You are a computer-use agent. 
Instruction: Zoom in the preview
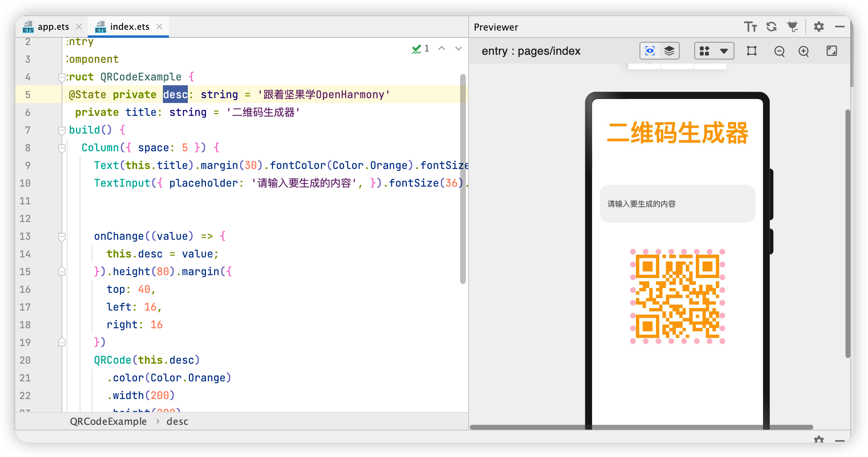coord(804,51)
